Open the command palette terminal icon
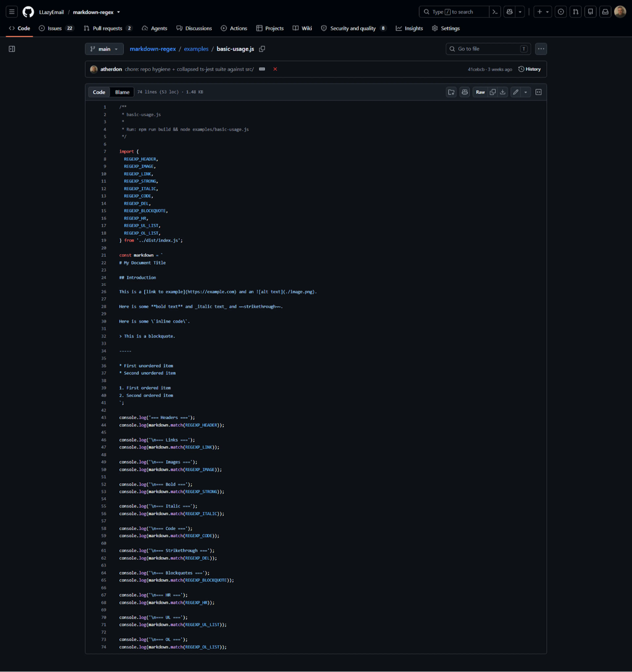This screenshot has width=632, height=672. pos(495,12)
